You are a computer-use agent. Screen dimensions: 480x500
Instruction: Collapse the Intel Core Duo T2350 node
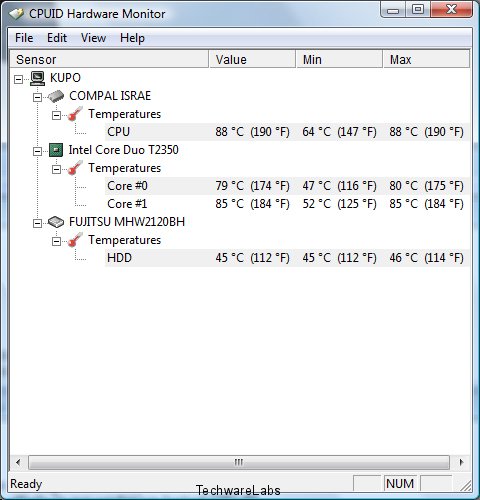[37, 151]
